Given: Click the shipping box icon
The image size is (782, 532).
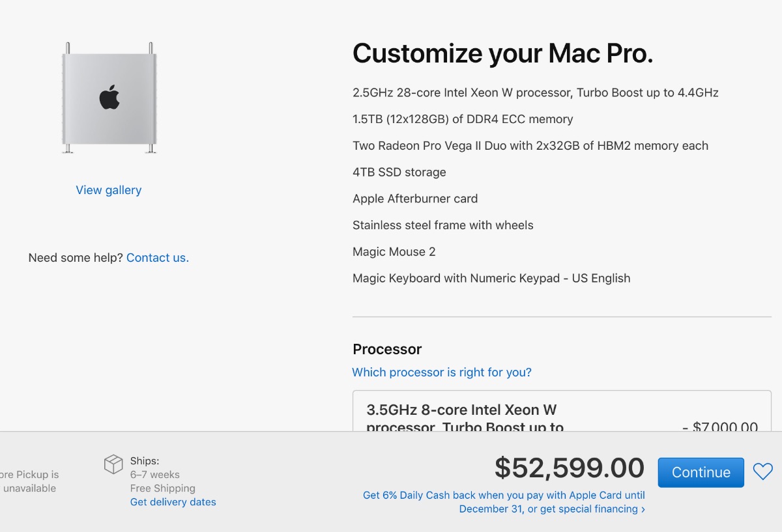Looking at the screenshot, I should point(113,464).
